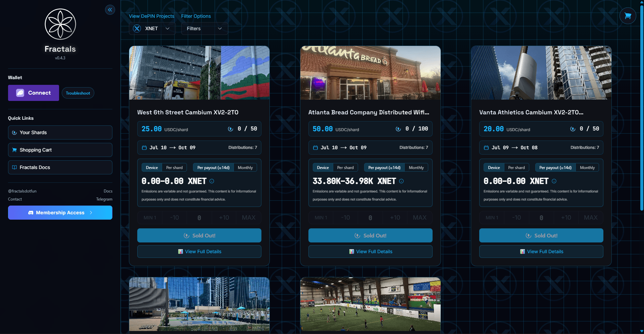Click the Membership Access button
Viewport: 644px width, 334px height.
pyautogui.click(x=60, y=213)
